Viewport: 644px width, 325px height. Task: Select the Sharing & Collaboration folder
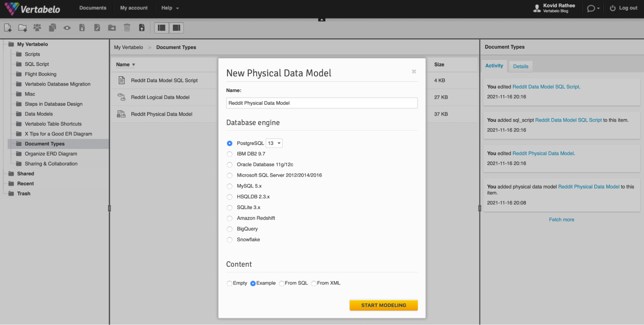[x=51, y=164]
